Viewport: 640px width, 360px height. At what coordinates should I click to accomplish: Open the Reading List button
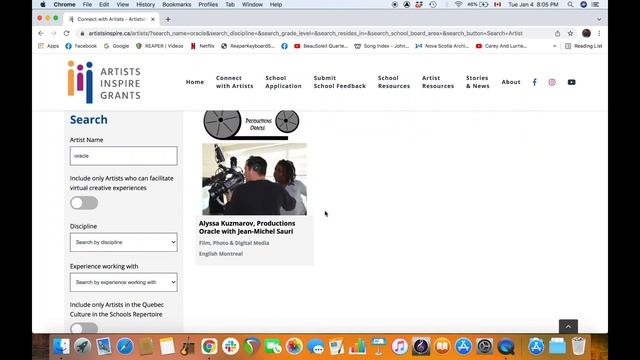click(x=584, y=46)
